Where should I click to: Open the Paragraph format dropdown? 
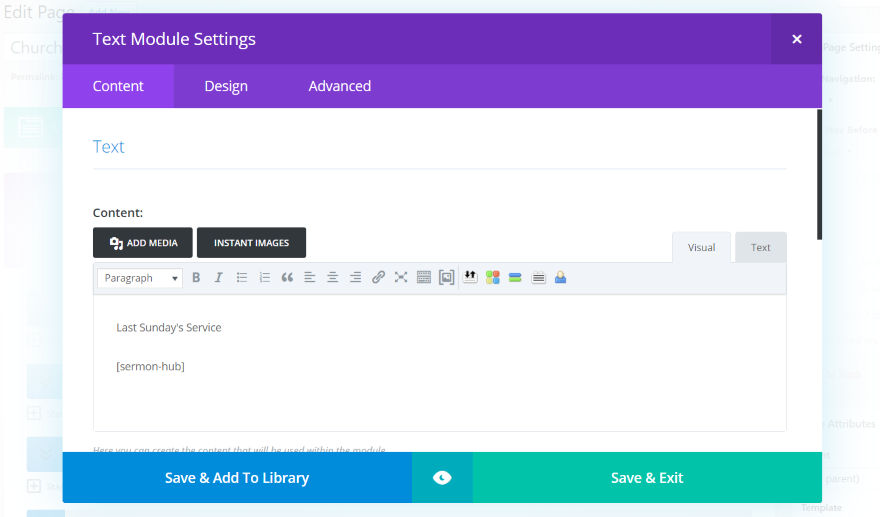pos(140,278)
